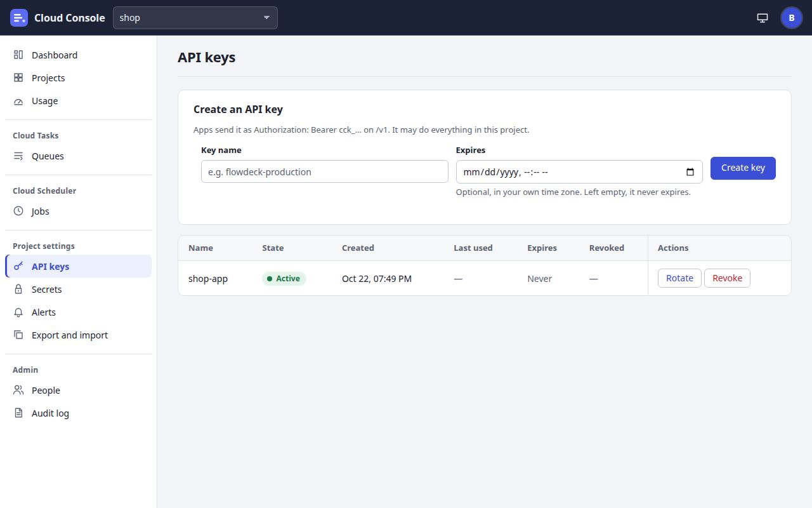This screenshot has width=812, height=508.
Task: Rotate the shop-app key
Action: pyautogui.click(x=679, y=278)
